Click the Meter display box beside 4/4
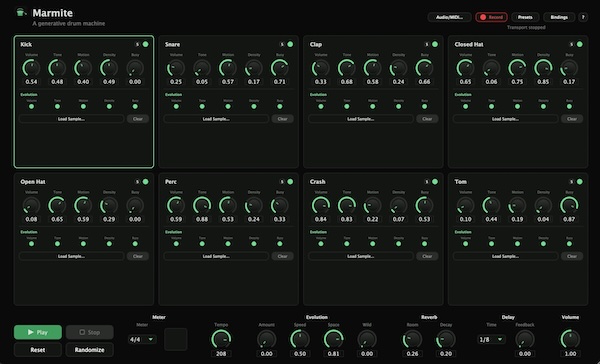Image resolution: width=600 pixels, height=364 pixels. coord(176,339)
